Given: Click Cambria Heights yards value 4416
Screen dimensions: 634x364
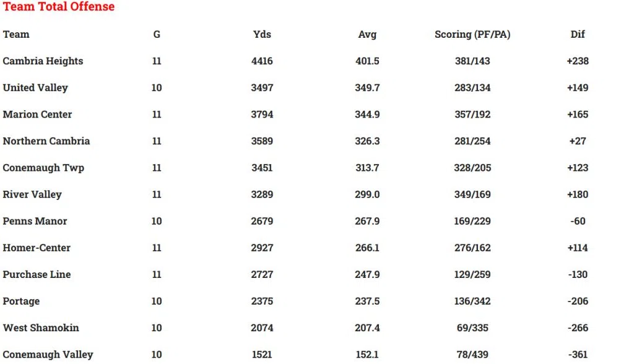Looking at the screenshot, I should [x=262, y=61].
